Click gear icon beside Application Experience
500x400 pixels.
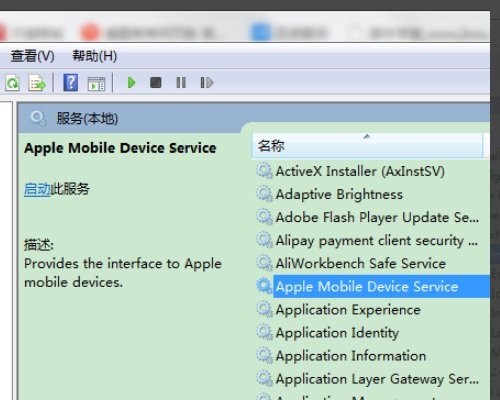(264, 310)
